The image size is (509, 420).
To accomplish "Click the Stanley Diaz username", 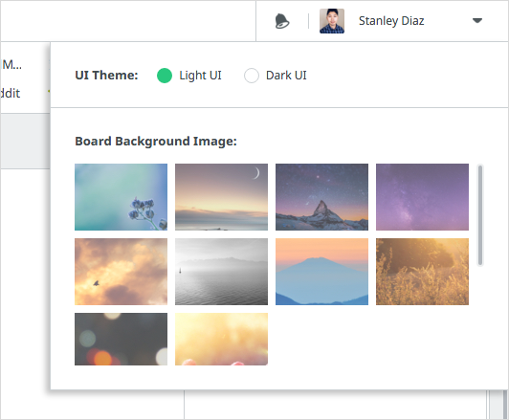I will click(391, 21).
